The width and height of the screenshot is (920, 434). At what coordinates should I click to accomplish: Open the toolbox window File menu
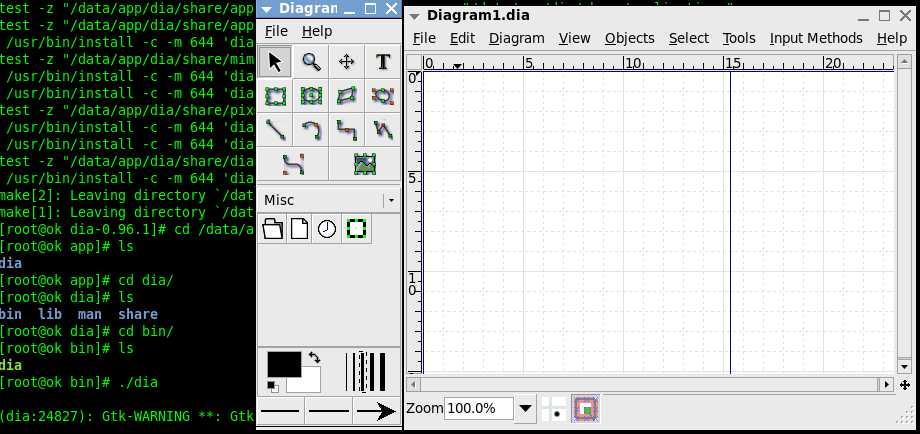click(x=276, y=31)
